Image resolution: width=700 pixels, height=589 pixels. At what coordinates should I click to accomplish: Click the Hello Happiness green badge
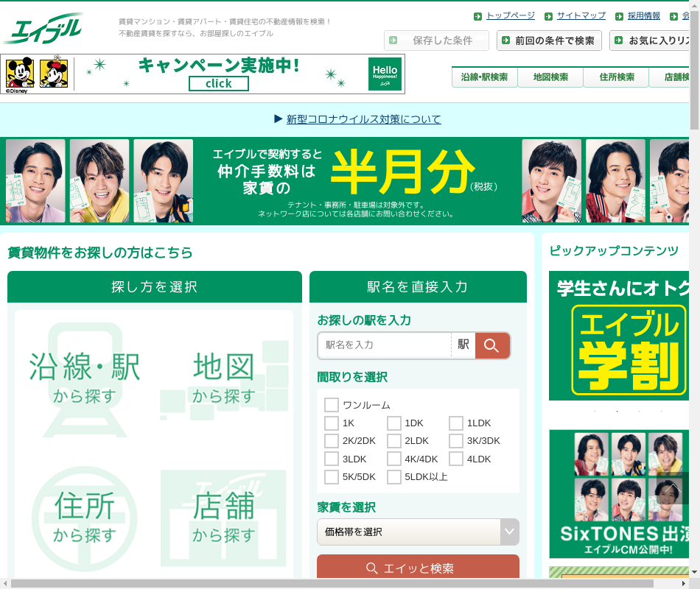tap(385, 74)
